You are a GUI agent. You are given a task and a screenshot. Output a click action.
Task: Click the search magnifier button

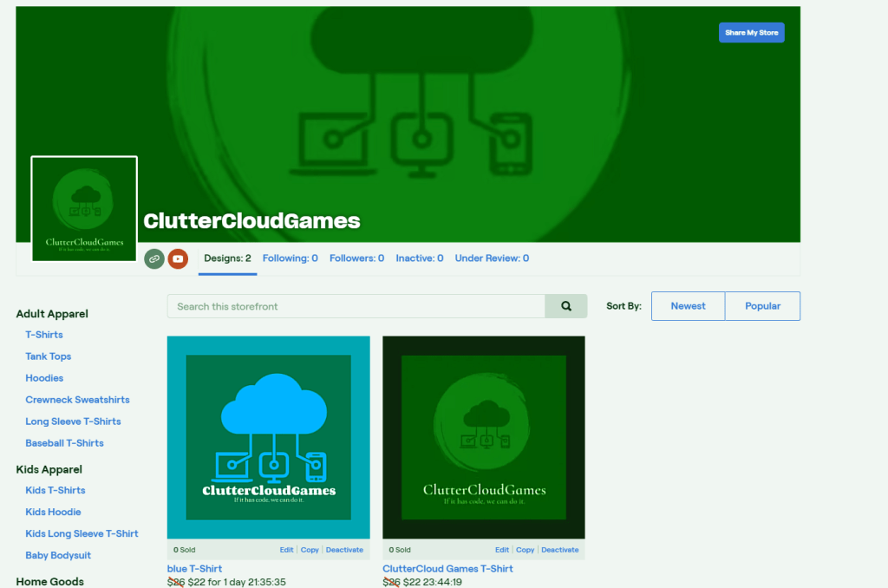coord(565,306)
